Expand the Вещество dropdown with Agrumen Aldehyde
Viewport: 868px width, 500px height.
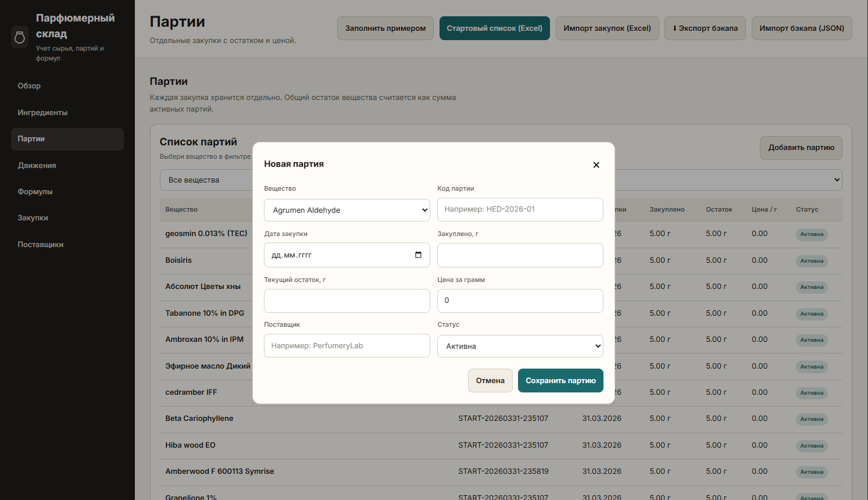[x=347, y=210]
